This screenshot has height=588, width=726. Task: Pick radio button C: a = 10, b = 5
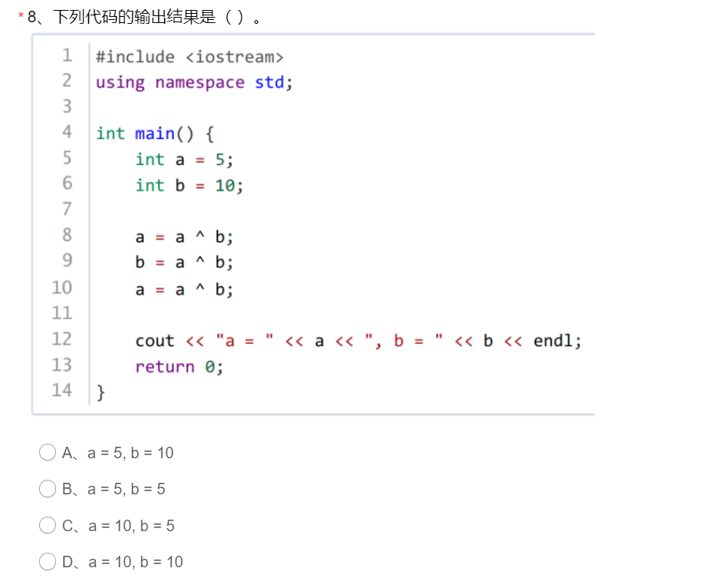click(48, 526)
